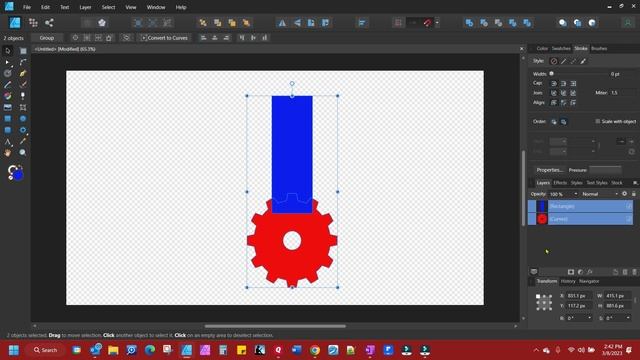The image size is (640, 360).
Task: Click the fill and stroke color selector
Action: (16, 173)
